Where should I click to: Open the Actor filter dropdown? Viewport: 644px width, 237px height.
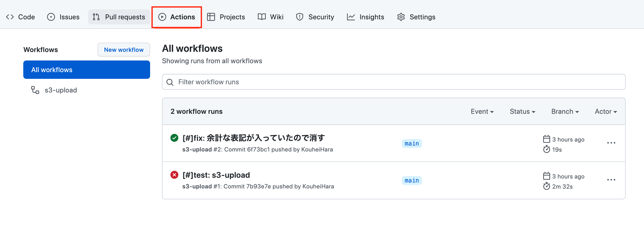pos(606,111)
